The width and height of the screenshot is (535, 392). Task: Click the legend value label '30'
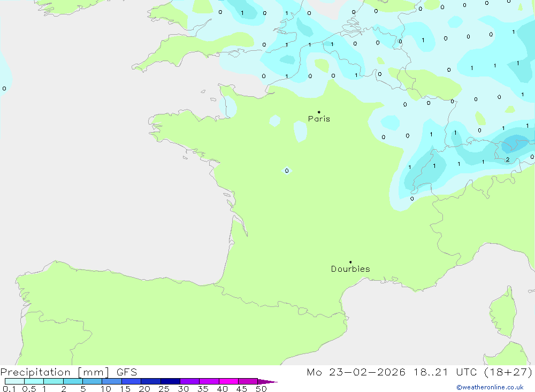click(x=184, y=389)
